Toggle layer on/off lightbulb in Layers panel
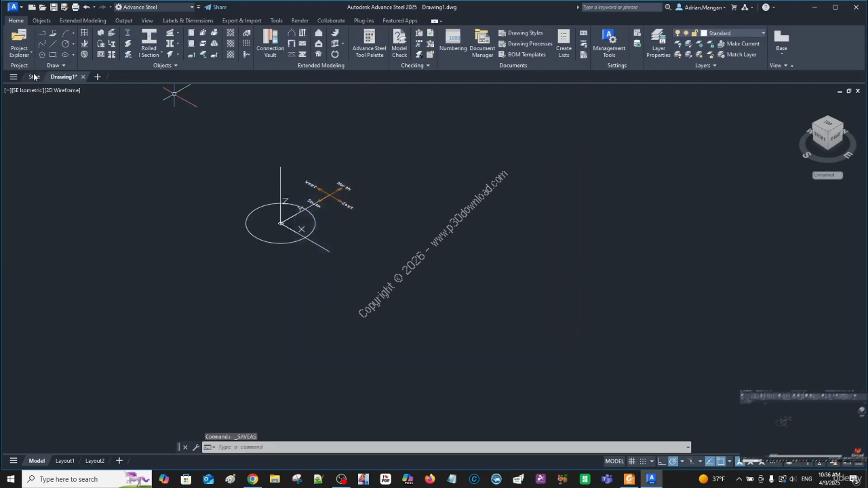The width and height of the screenshot is (868, 488). click(677, 33)
